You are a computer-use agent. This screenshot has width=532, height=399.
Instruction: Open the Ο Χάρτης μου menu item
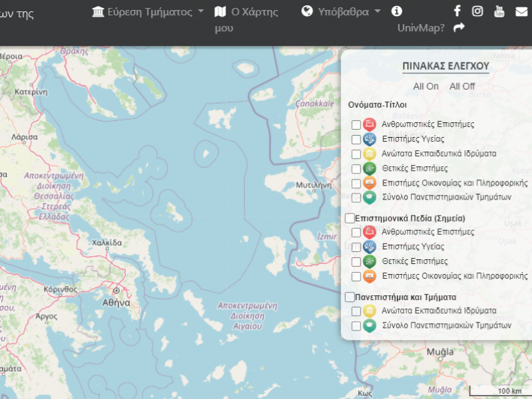[246, 20]
